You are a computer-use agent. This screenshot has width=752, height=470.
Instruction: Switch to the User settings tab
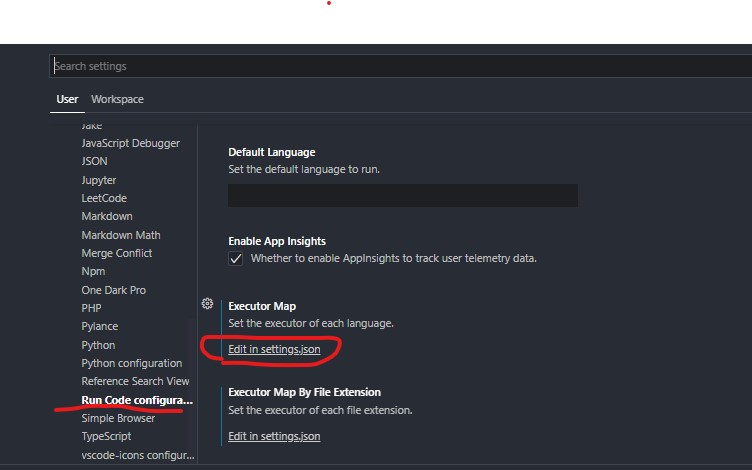(x=67, y=99)
